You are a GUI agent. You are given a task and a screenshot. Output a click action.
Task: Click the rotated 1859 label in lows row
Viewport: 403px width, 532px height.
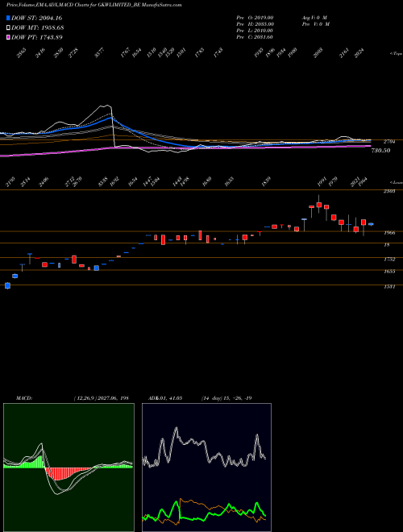(266, 181)
